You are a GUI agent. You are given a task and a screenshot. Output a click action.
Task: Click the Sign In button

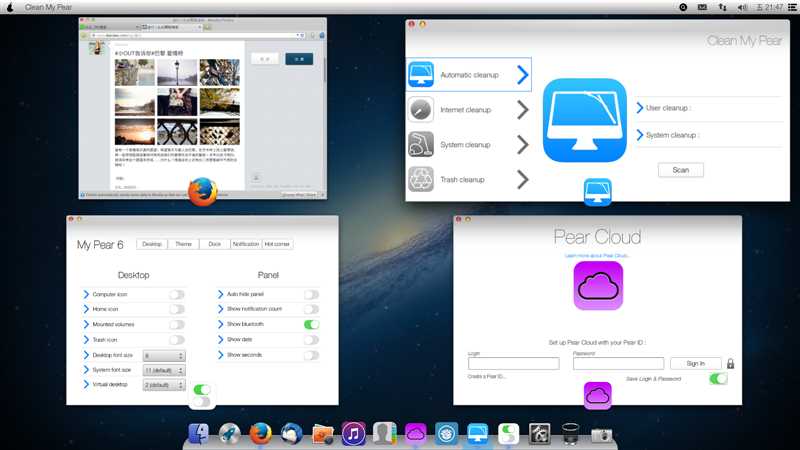click(x=695, y=363)
